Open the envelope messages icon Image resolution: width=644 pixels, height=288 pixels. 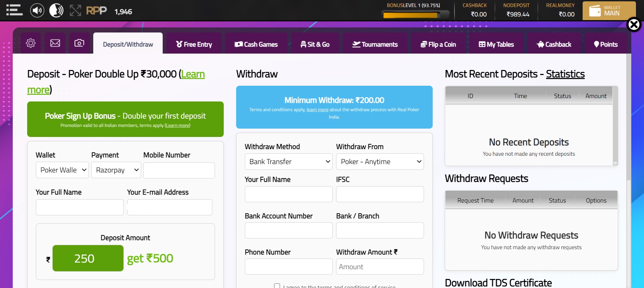55,43
